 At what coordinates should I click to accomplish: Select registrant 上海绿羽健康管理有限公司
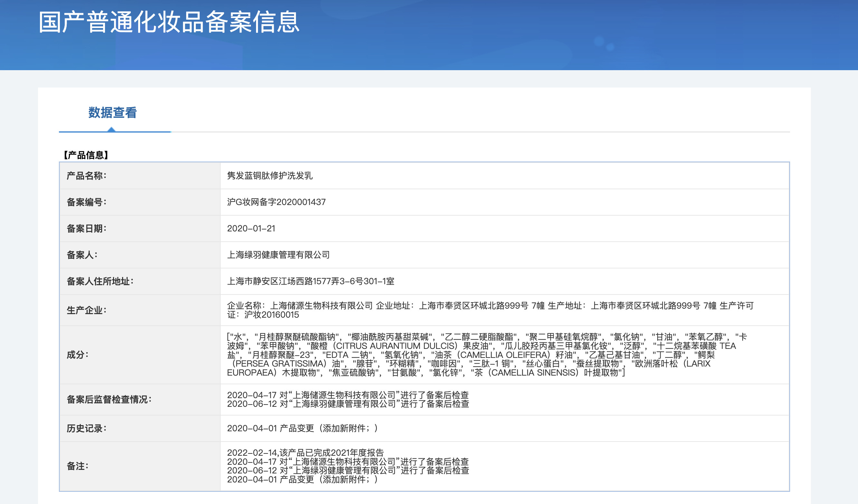278,255
